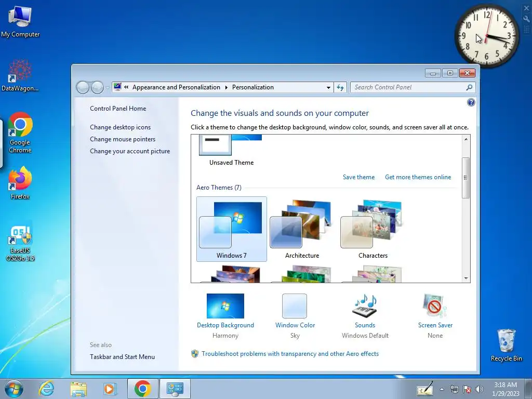Select the My Computer desktop icon
The width and height of the screenshot is (532, 399).
(x=20, y=21)
